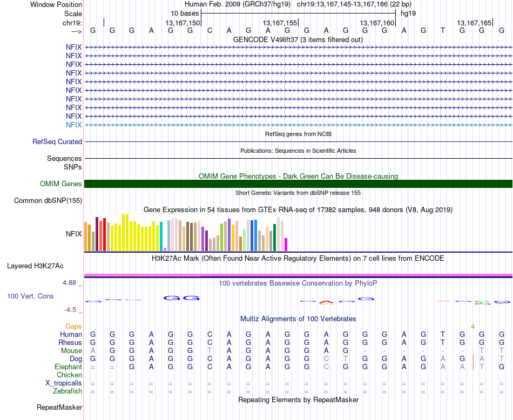Click the T base in reference sequence row
This screenshot has width=513, height=420.
coord(443,30)
